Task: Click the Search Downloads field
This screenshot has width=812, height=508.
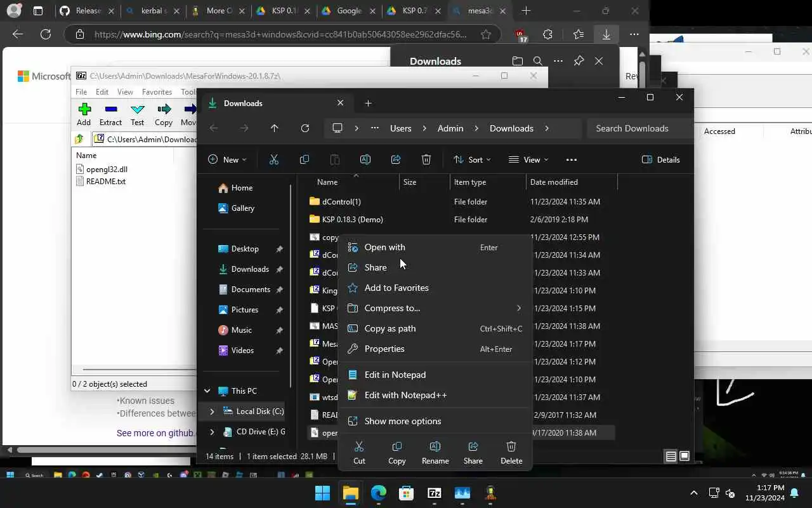Action: (x=639, y=128)
